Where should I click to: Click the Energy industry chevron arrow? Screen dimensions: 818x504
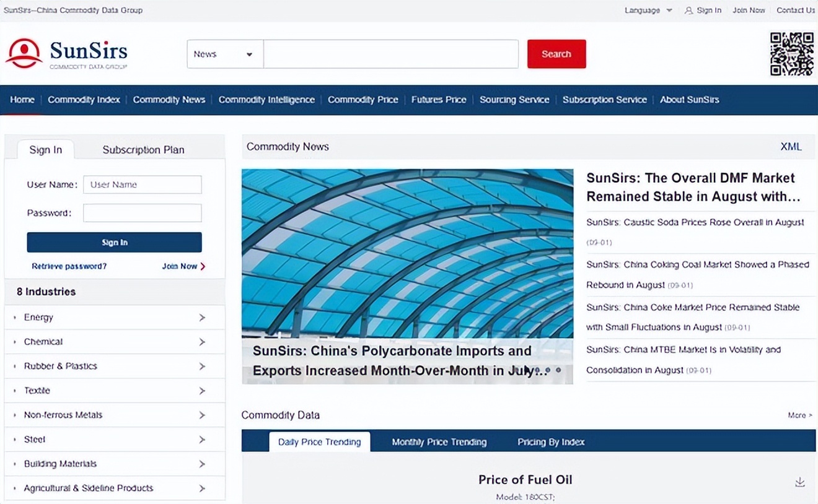click(x=202, y=318)
